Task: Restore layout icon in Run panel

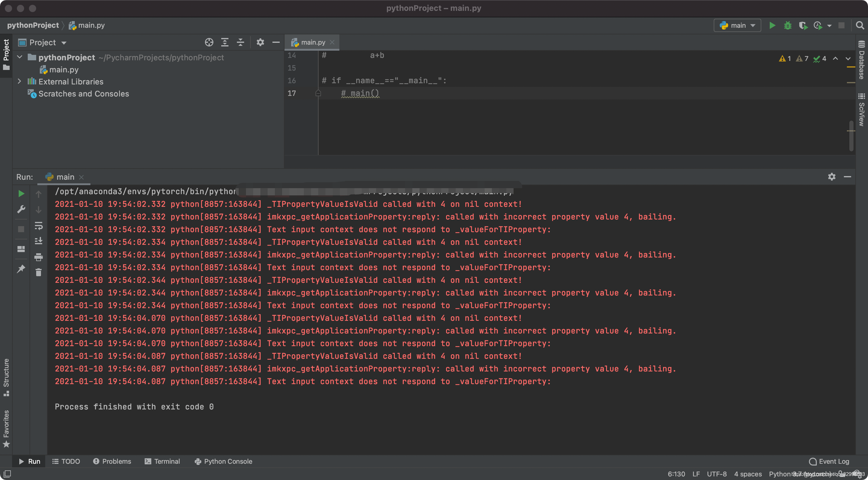Action: [21, 249]
